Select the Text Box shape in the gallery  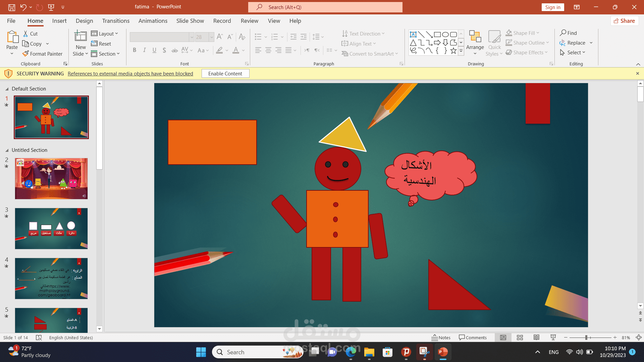(x=413, y=34)
